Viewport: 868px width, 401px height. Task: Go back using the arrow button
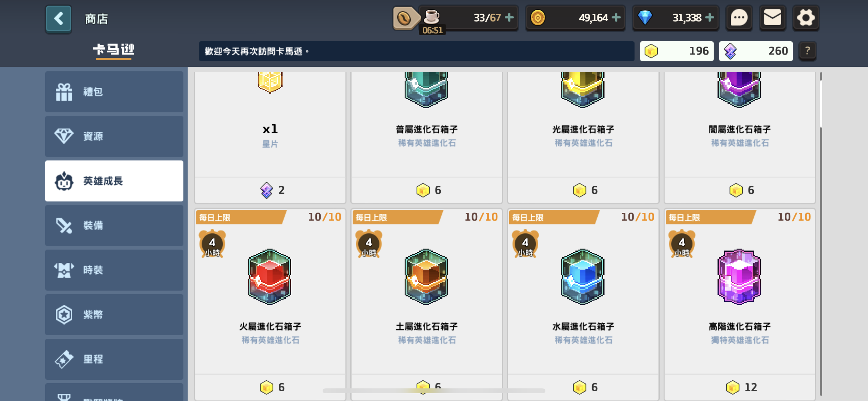pyautogui.click(x=58, y=18)
